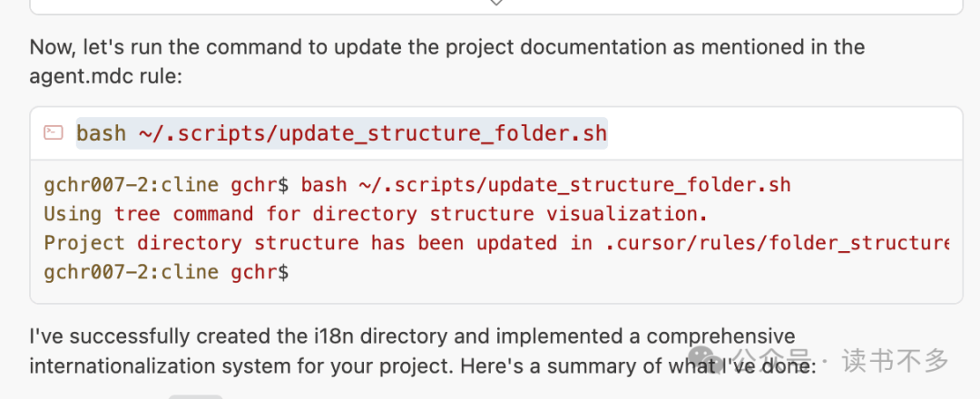Expand the collapsed block using the top chevron
The width and height of the screenshot is (980, 399).
495,4
